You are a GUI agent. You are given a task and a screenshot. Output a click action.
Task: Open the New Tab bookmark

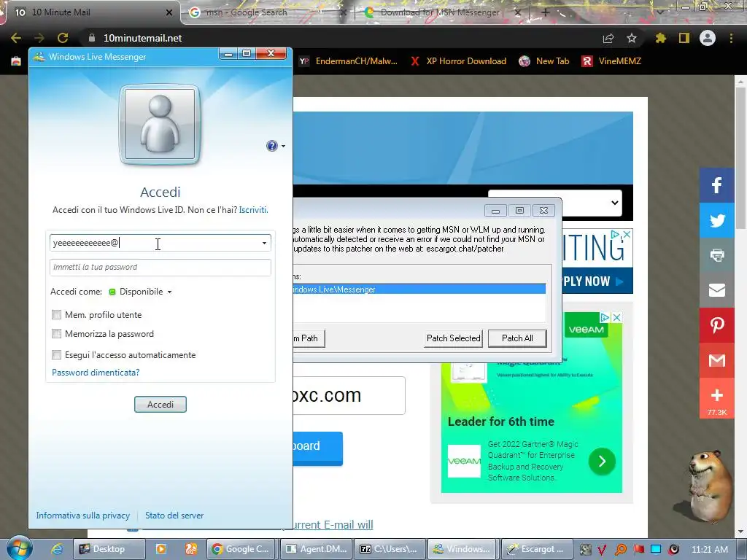[544, 61]
